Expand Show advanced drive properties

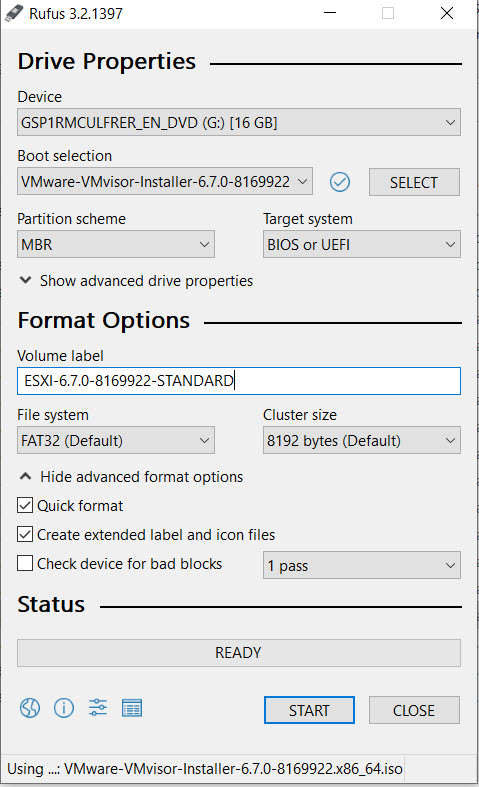pyautogui.click(x=136, y=281)
